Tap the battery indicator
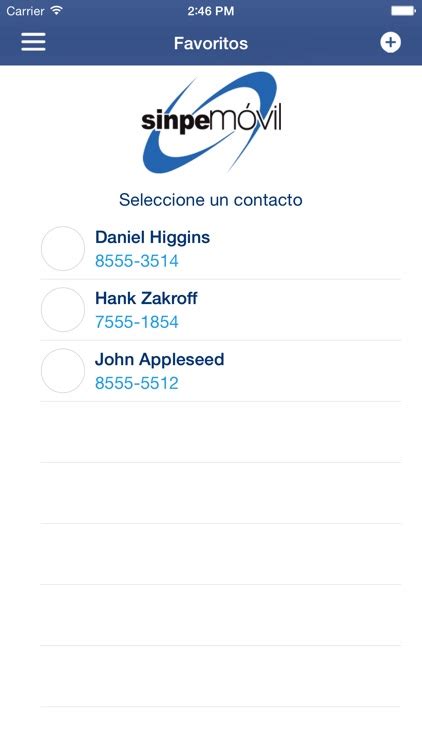Image resolution: width=422 pixels, height=750 pixels. coord(403,11)
